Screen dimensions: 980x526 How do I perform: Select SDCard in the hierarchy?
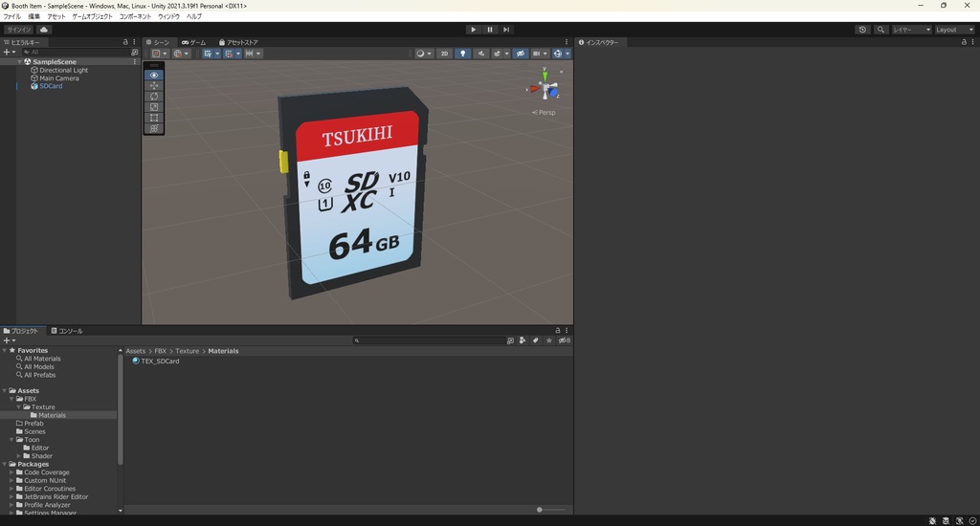(51, 86)
